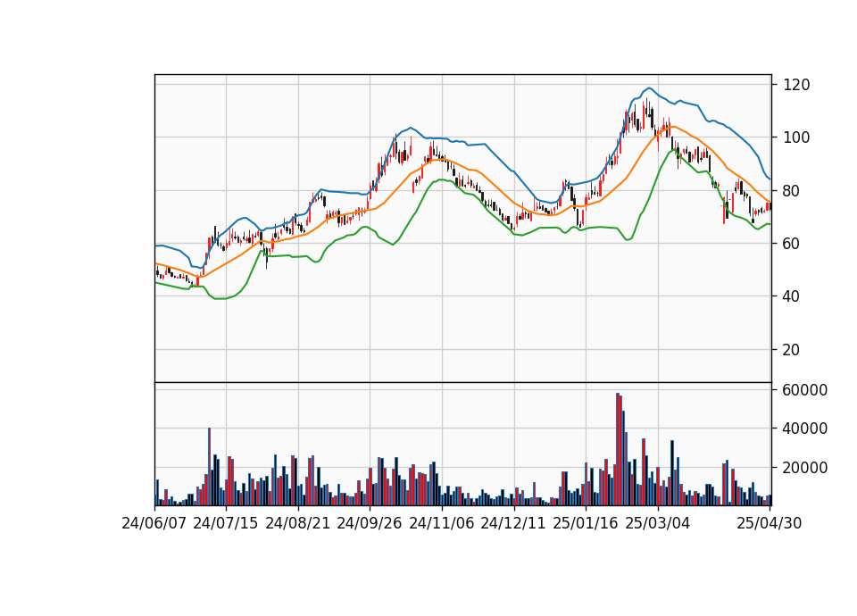
Task: Click the 25/01/16 date label
Action: point(586,524)
